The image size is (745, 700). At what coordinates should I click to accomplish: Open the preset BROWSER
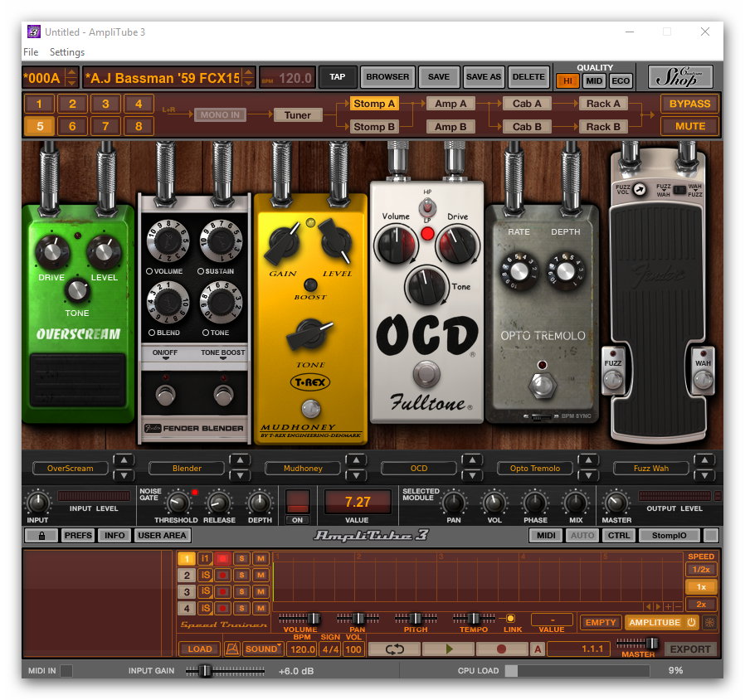pyautogui.click(x=387, y=77)
